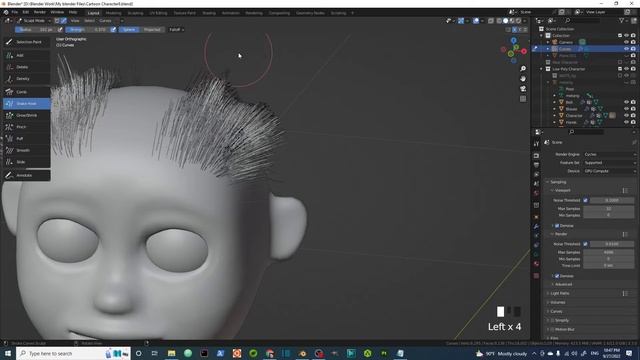640x360 pixels.
Task: Open the Falloff dropdown
Action: [x=177, y=29]
